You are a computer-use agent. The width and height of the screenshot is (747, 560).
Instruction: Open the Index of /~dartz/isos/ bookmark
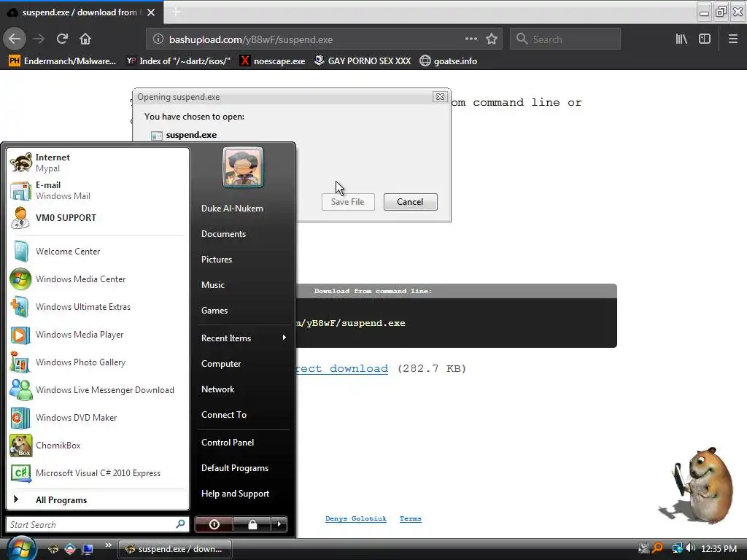tap(178, 61)
